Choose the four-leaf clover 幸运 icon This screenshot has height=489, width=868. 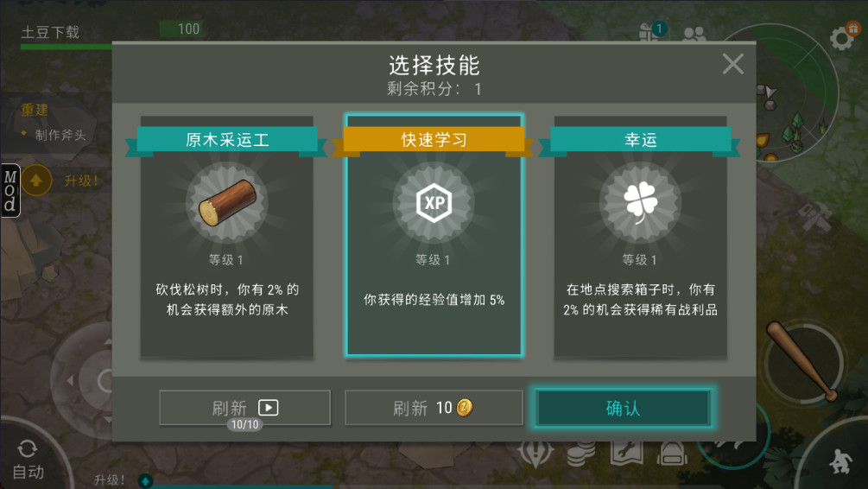(x=641, y=203)
